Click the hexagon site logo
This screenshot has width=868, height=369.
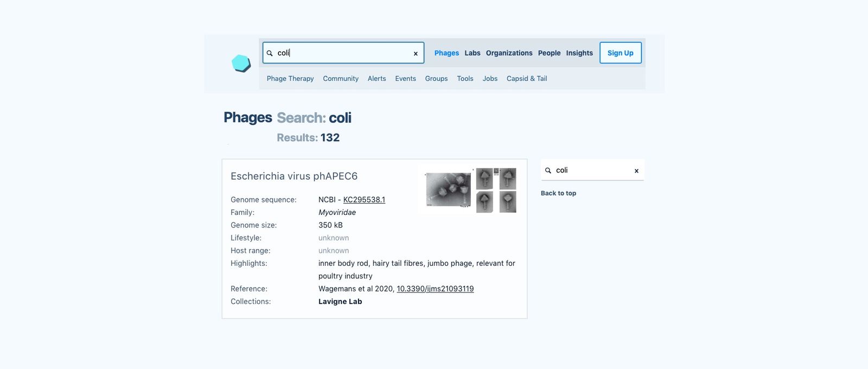[241, 63]
